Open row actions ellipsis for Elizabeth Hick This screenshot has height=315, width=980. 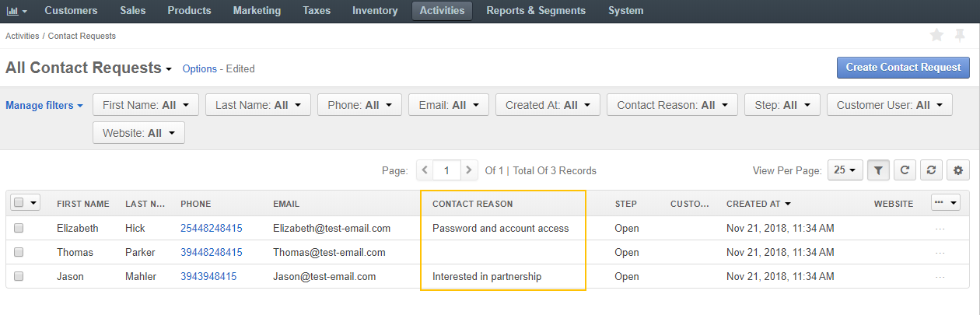coord(940,229)
